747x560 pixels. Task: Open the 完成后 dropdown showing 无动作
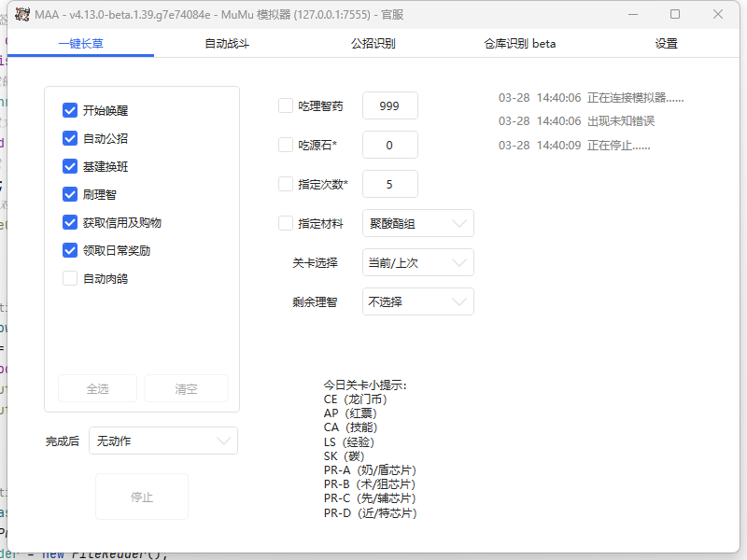tap(163, 441)
